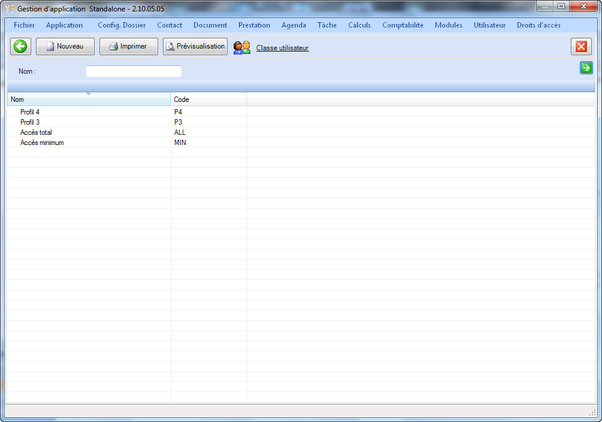The height and width of the screenshot is (422, 602).
Task: Click the green back arrow icon
Action: pos(20,47)
